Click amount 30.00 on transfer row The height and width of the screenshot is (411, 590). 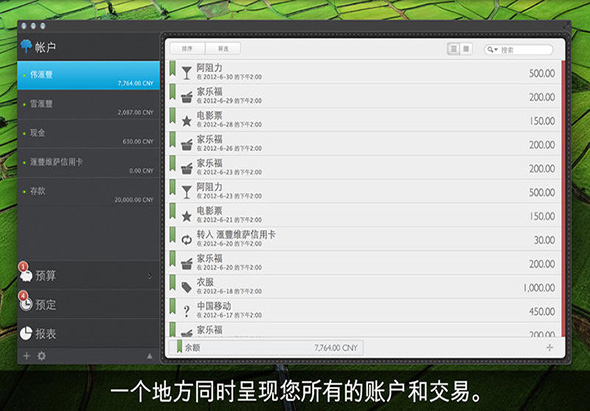click(x=544, y=240)
